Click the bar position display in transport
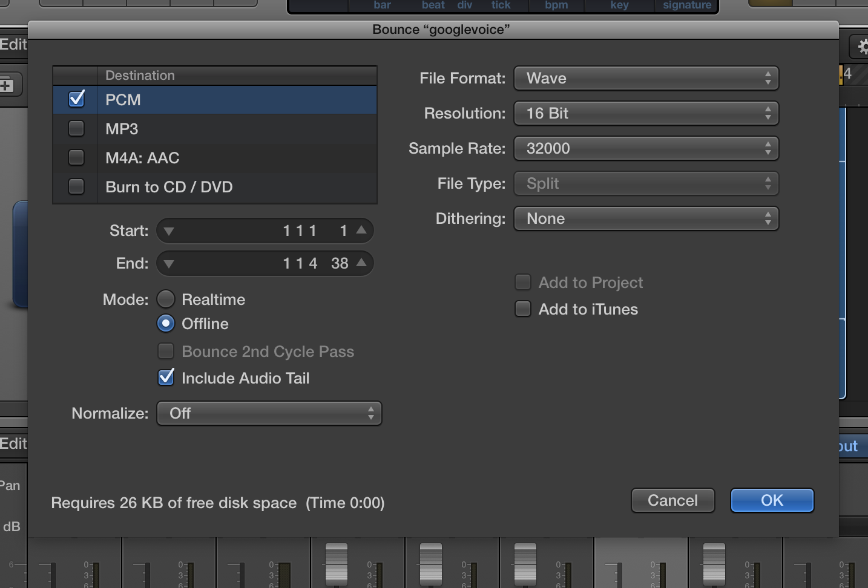The height and width of the screenshot is (588, 868). click(383, 5)
